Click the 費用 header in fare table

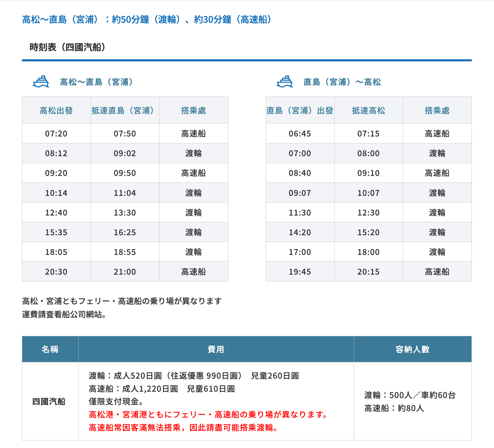pyautogui.click(x=216, y=349)
